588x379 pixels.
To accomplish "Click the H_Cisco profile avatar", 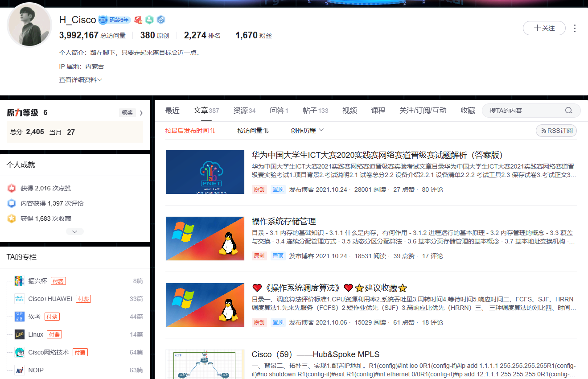I will click(29, 25).
